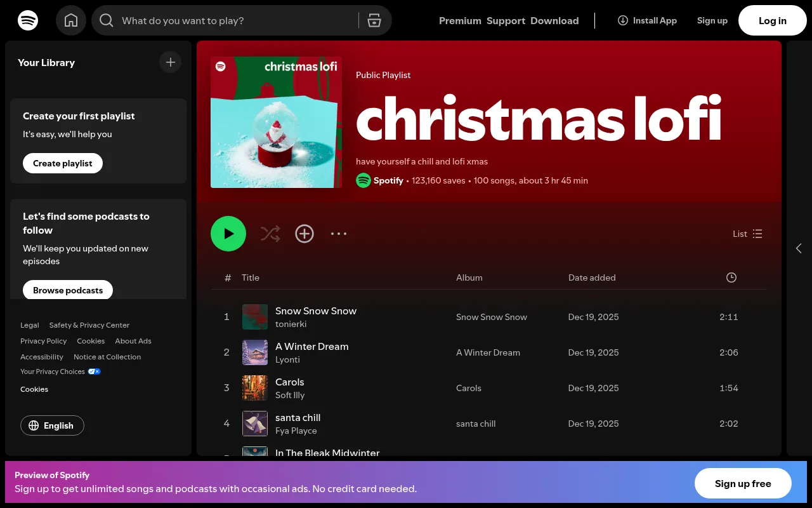Click the search magnifier icon
The image size is (812, 508).
click(x=107, y=21)
